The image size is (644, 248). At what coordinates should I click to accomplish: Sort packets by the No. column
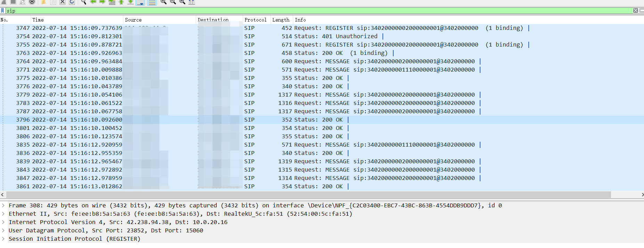coord(15,20)
